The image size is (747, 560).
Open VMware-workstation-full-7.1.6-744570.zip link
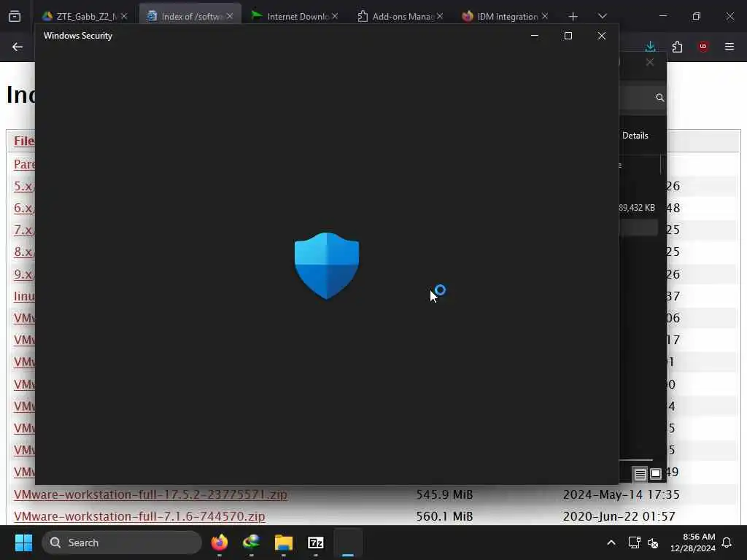point(139,517)
